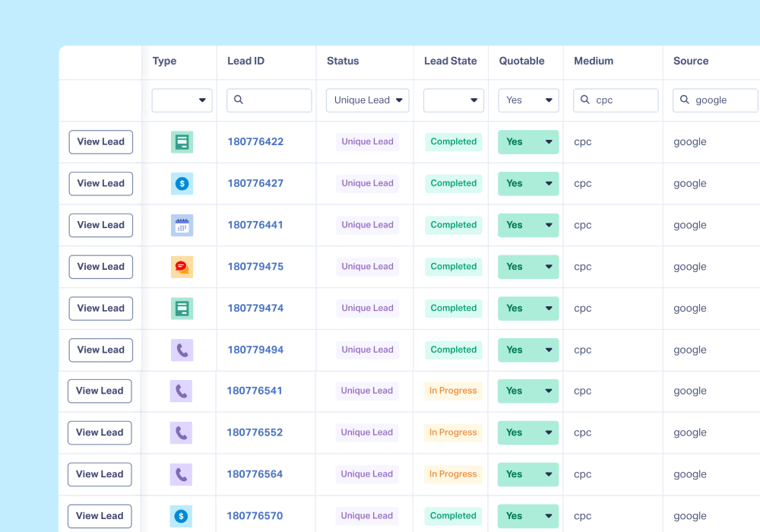
Task: Click the Unique Lead badge for lead 180776427
Action: tap(367, 184)
